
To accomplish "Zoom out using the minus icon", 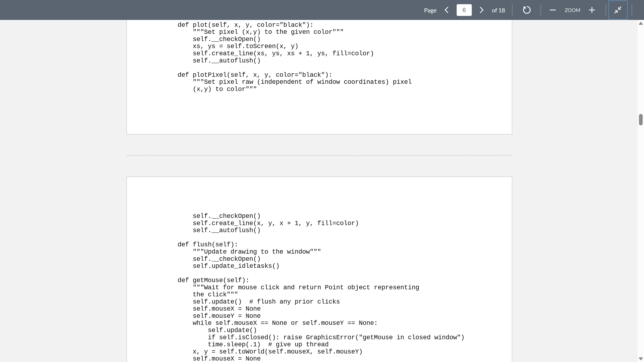I will (x=553, y=10).
